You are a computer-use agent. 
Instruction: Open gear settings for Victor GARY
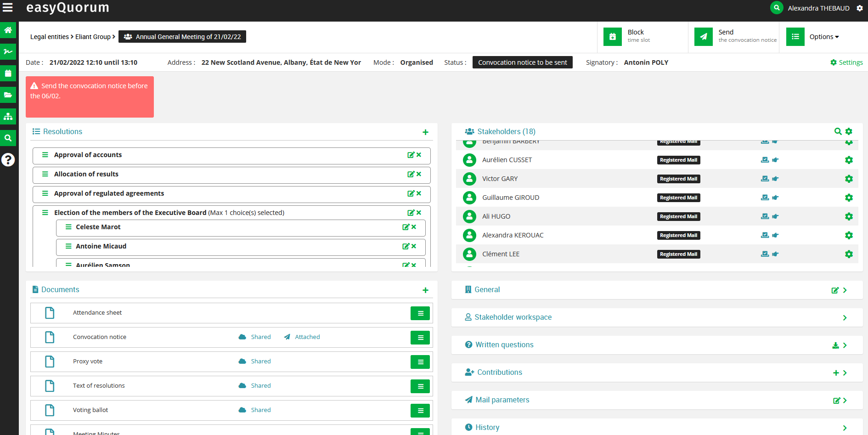click(849, 179)
